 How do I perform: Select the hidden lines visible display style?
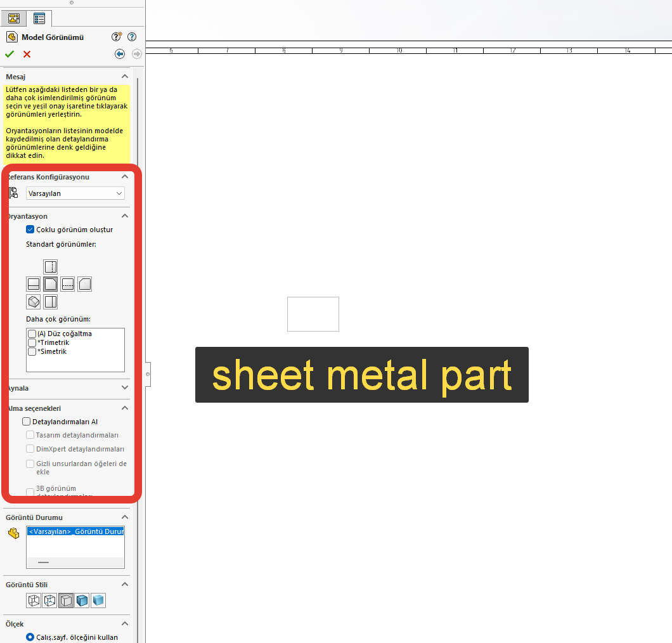pyautogui.click(x=49, y=601)
